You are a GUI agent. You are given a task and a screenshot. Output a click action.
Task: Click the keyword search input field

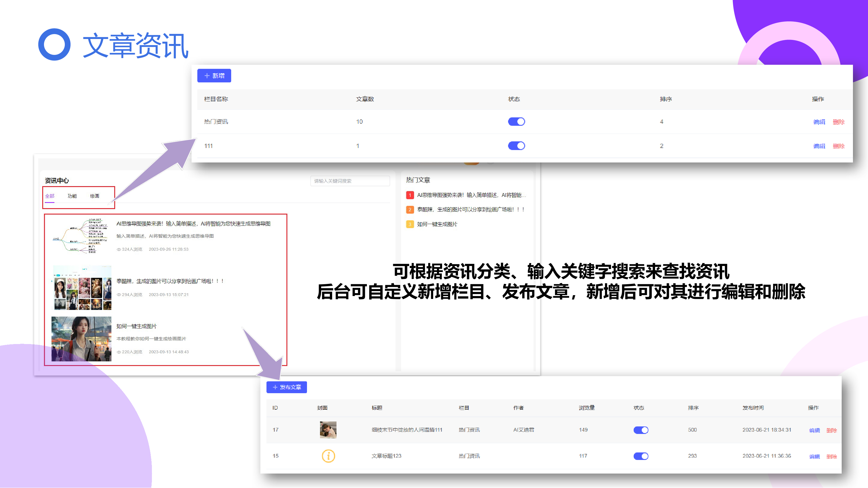point(350,181)
